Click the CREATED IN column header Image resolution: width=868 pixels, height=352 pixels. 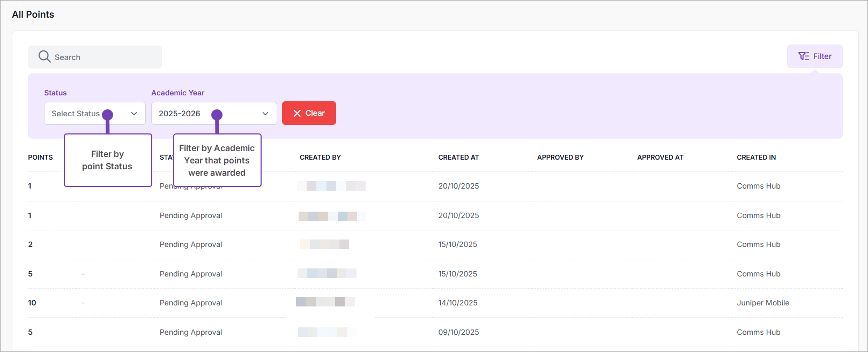click(756, 158)
